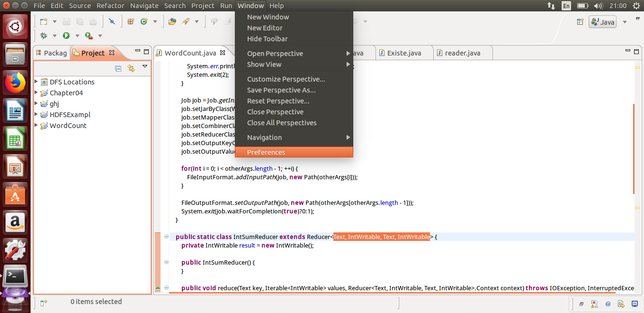The height and width of the screenshot is (313, 644).
Task: Choose New Editor menu entry
Action: (294, 28)
